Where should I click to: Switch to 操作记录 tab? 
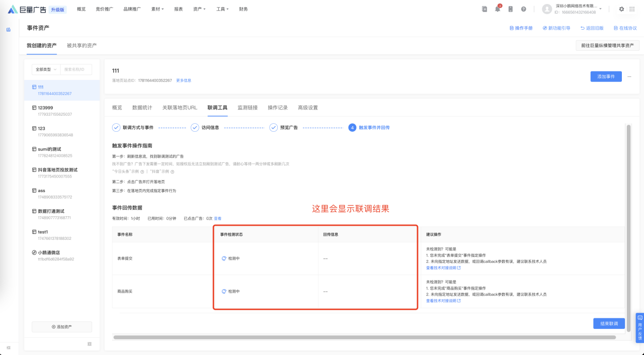coord(278,108)
